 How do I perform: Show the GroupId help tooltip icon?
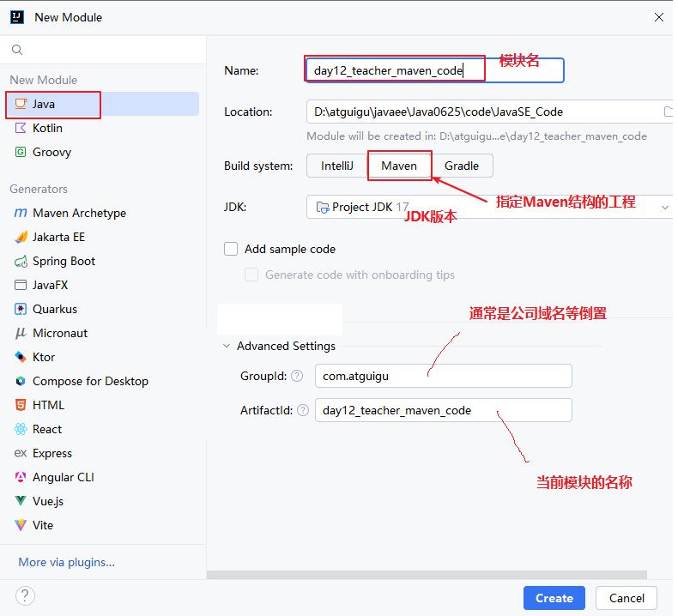(297, 376)
